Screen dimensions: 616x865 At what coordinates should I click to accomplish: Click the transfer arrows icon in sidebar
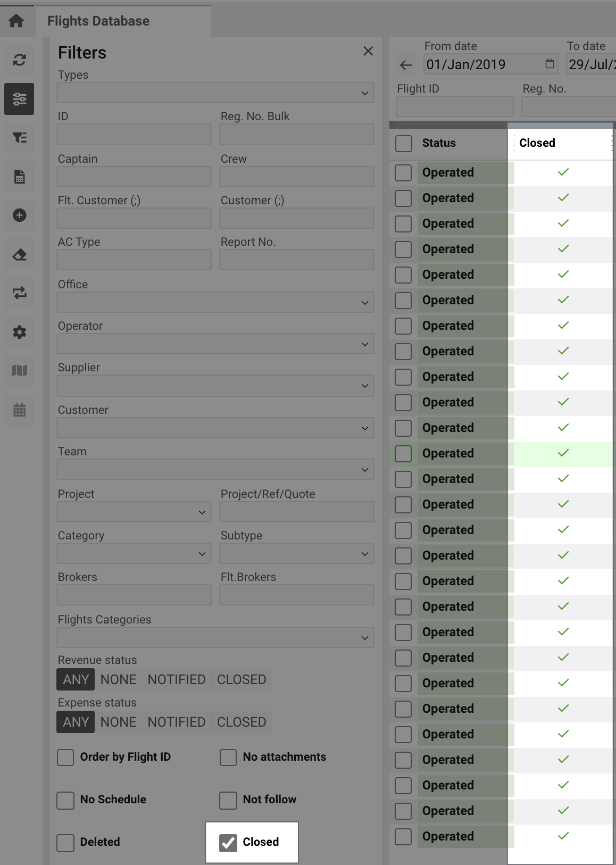point(19,293)
